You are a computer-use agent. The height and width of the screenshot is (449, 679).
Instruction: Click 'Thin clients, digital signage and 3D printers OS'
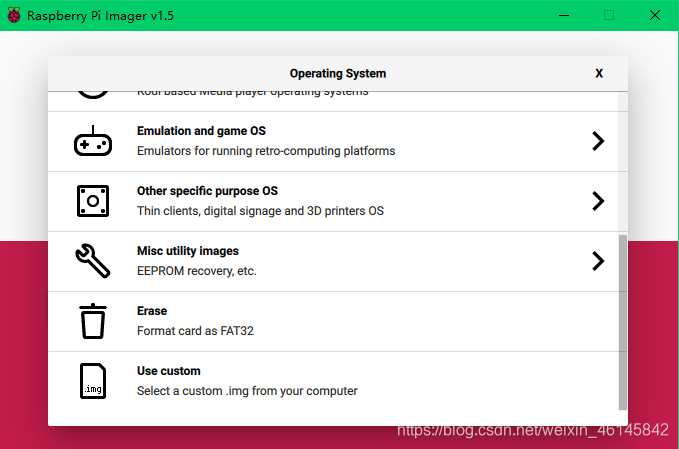pyautogui.click(x=260, y=211)
